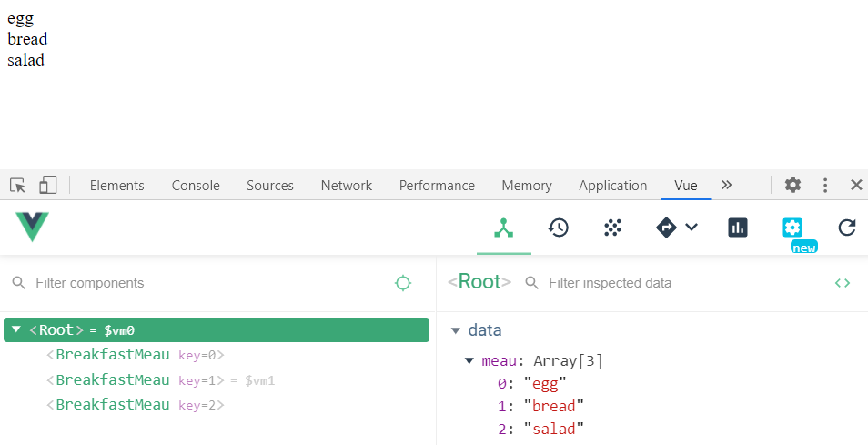868x445 pixels.
Task: Collapse the Root component tree arrow
Action: point(16,329)
